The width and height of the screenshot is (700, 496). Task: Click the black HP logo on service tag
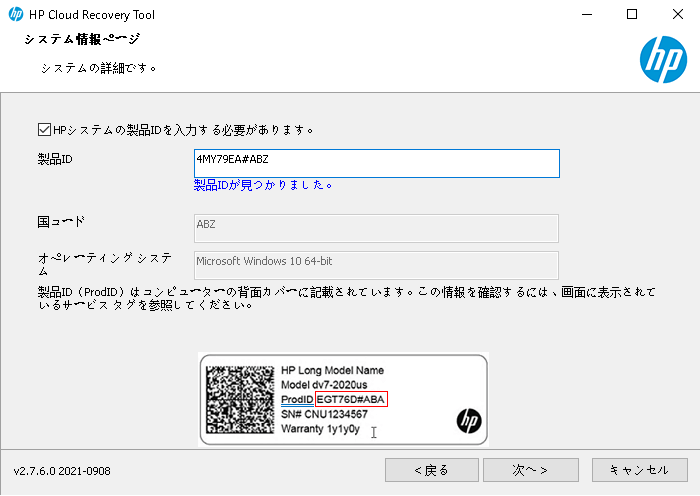click(x=469, y=421)
